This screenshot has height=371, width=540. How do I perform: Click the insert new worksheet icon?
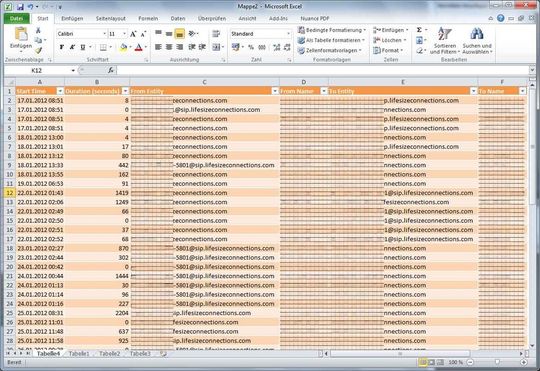coord(163,354)
